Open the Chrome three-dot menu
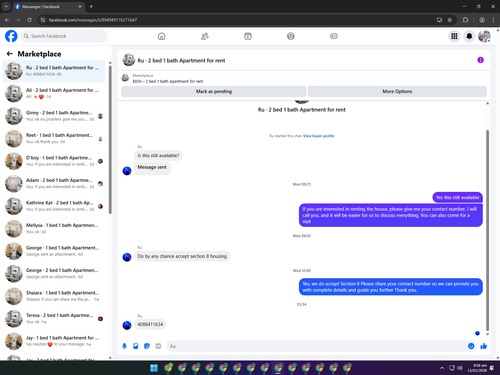 click(x=493, y=20)
